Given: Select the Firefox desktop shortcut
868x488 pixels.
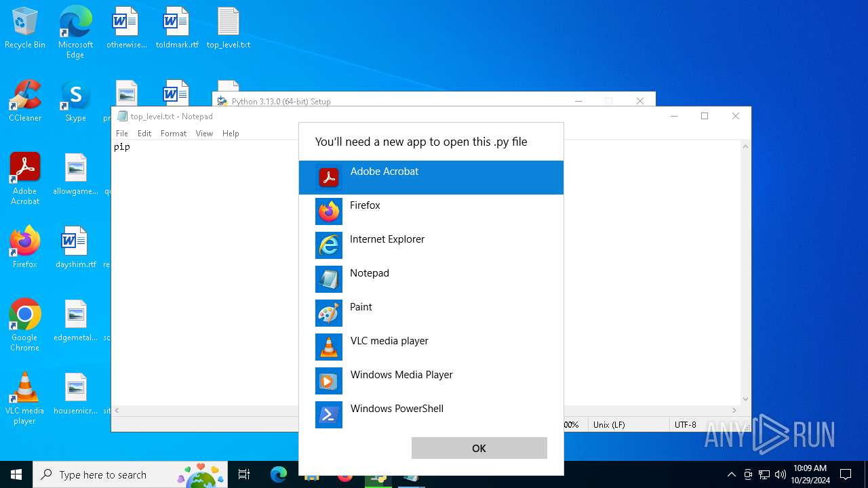Looking at the screenshot, I should [x=25, y=248].
